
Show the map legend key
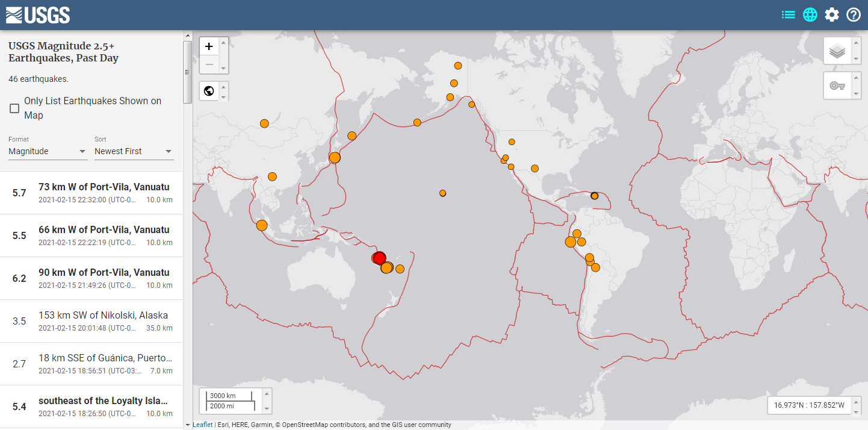(x=837, y=86)
